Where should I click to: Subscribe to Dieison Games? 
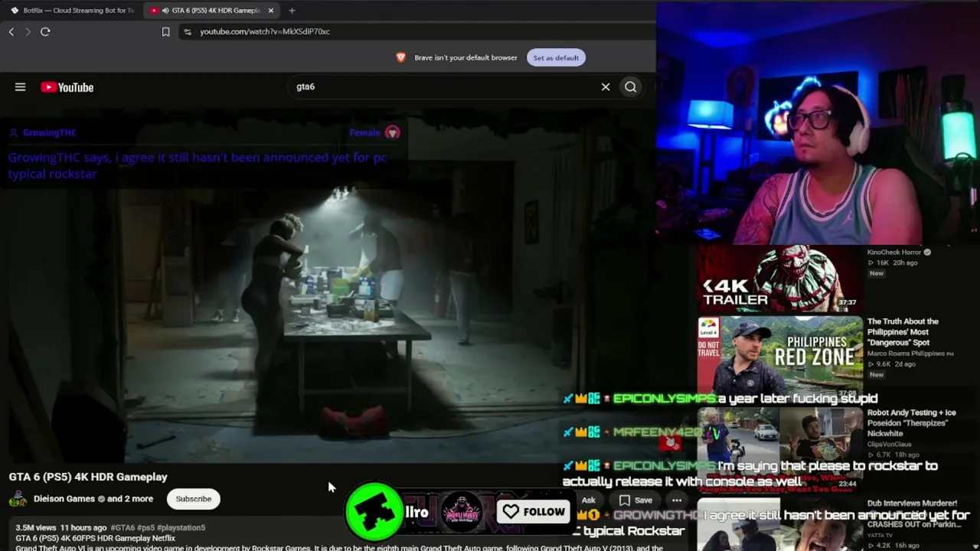coord(194,499)
